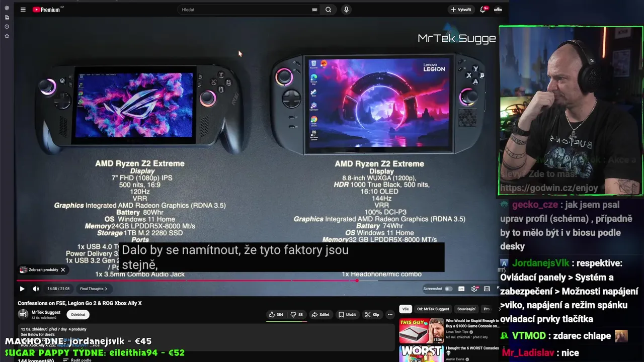Open MrTek Suggest channel name link
Image resolution: width=644 pixels, height=362 pixels.
tap(46, 312)
